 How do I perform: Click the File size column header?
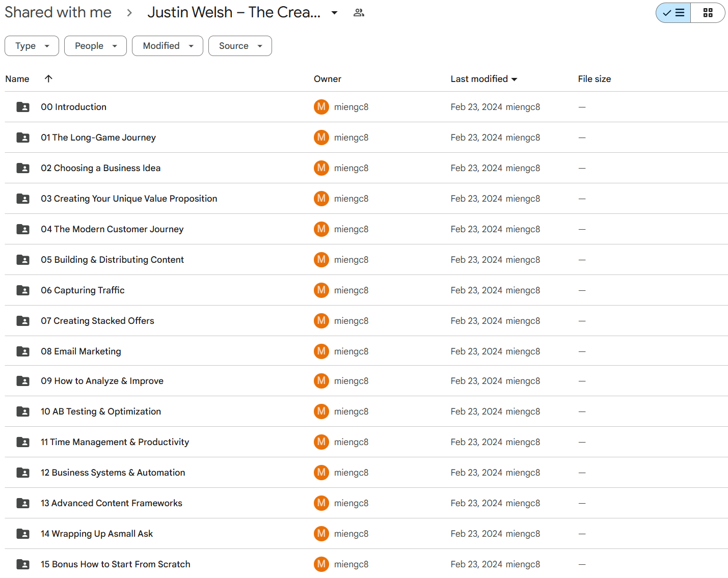(x=595, y=79)
